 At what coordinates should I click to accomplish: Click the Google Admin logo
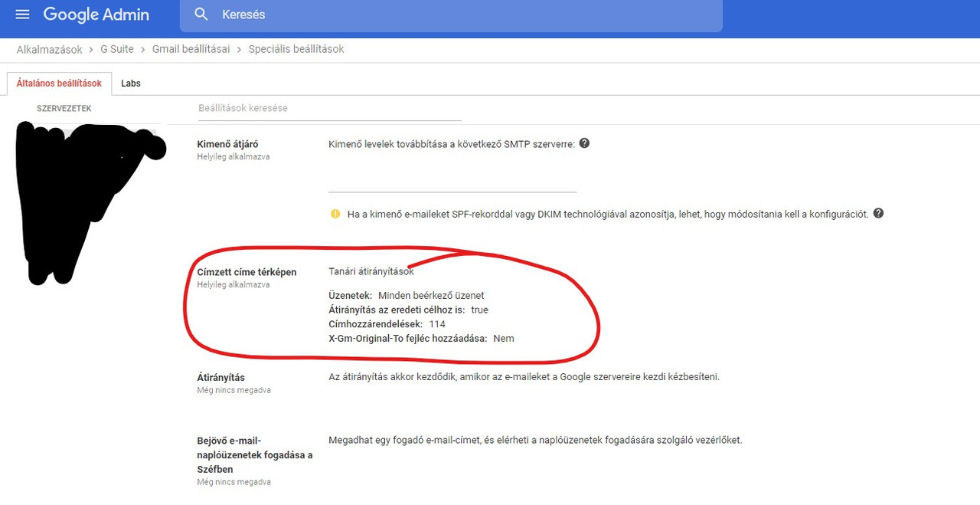96,15
